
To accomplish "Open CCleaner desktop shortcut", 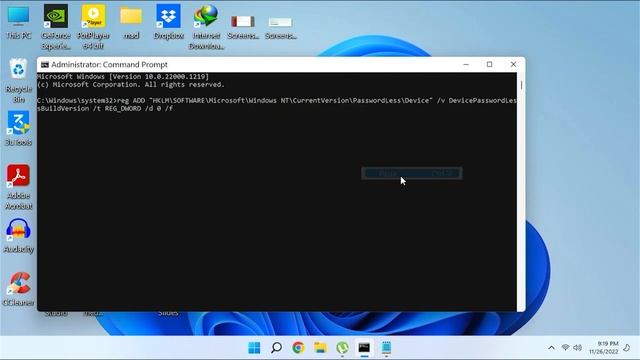I will (x=18, y=289).
